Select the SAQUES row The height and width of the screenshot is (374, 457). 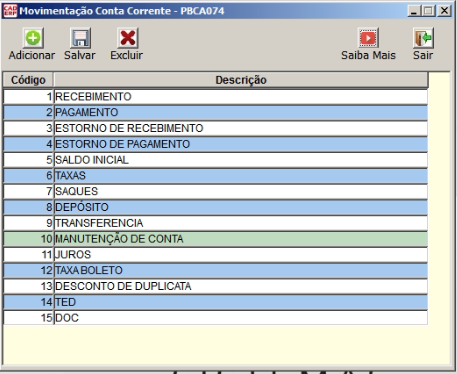pyautogui.click(x=215, y=191)
